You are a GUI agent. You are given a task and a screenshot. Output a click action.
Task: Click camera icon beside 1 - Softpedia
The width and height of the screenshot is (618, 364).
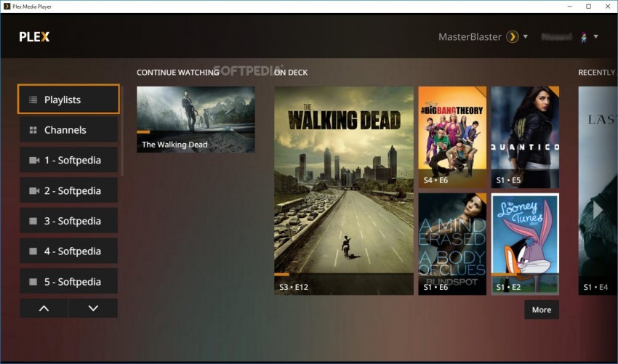click(34, 161)
